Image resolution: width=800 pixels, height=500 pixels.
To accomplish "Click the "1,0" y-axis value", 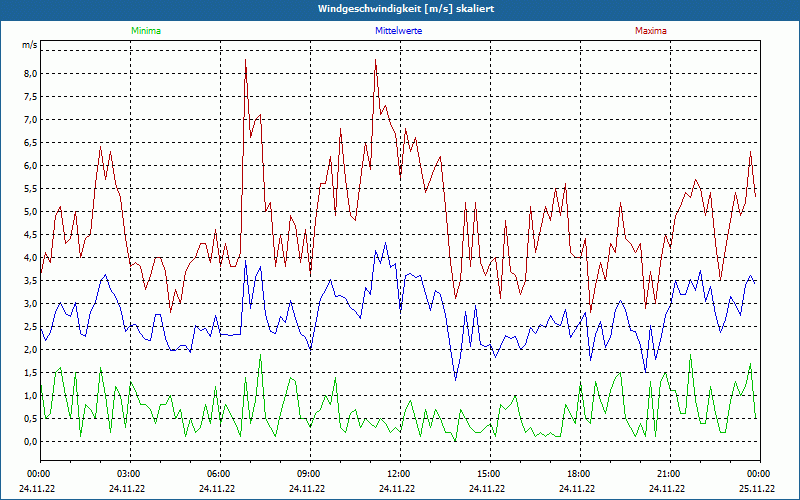I will 31,395.
